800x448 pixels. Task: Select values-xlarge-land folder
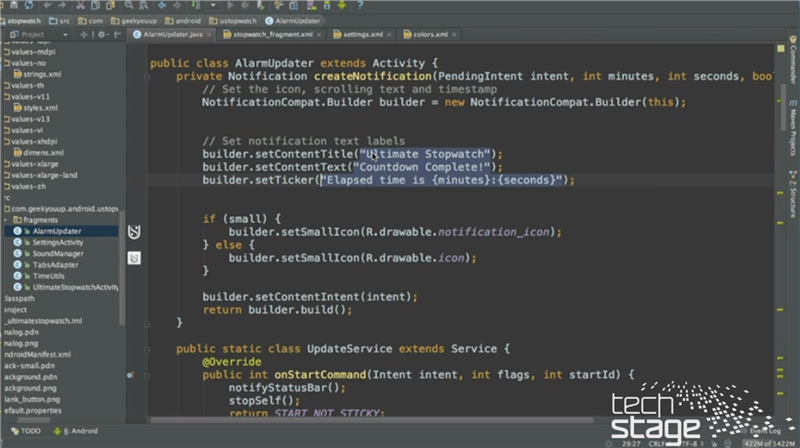coord(41,175)
